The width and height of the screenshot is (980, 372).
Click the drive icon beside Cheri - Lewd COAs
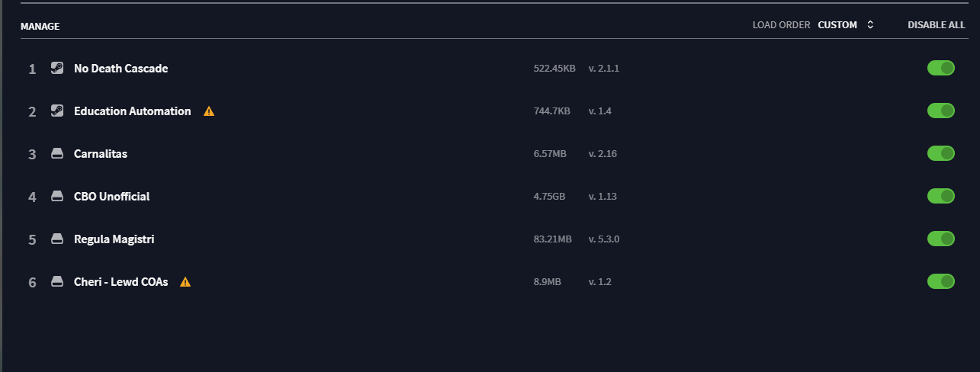point(57,282)
